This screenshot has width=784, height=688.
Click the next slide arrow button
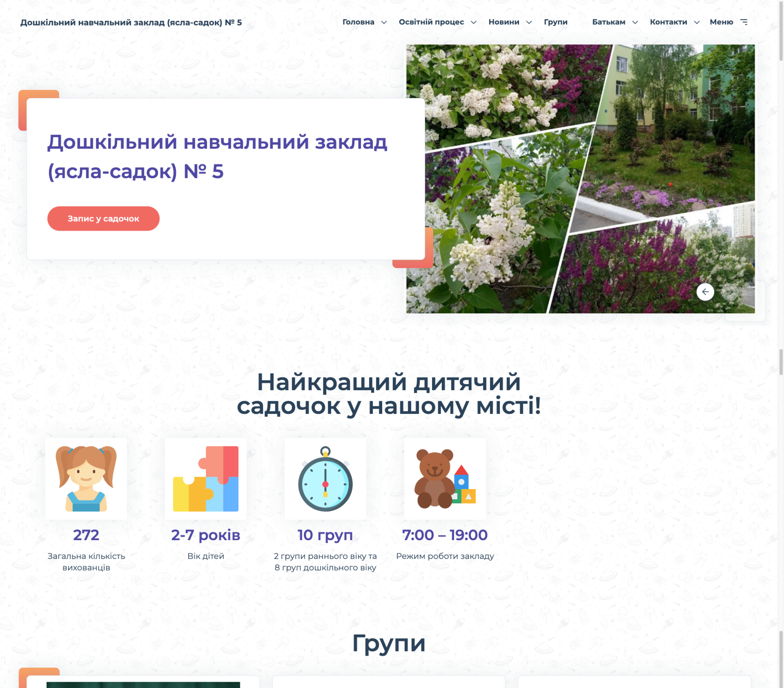(x=730, y=292)
